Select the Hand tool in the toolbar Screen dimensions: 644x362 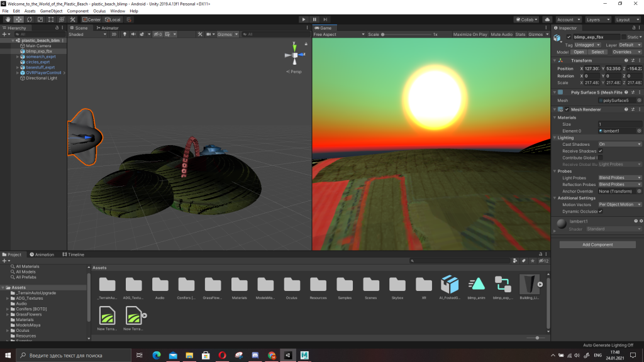pos(8,19)
